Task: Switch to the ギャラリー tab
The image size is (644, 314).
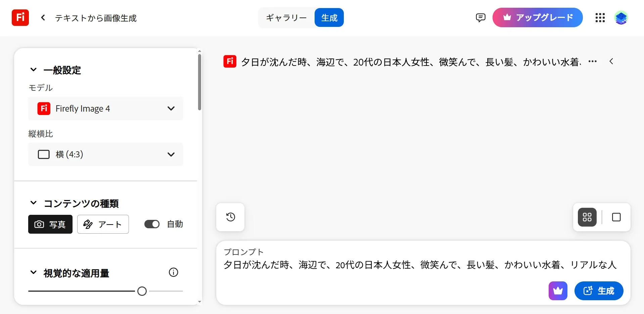Action: [x=286, y=17]
